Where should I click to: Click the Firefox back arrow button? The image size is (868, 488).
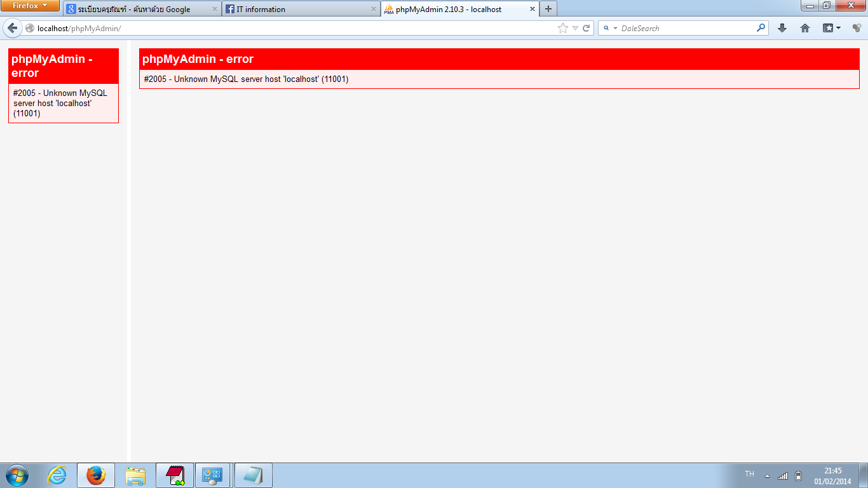[13, 28]
